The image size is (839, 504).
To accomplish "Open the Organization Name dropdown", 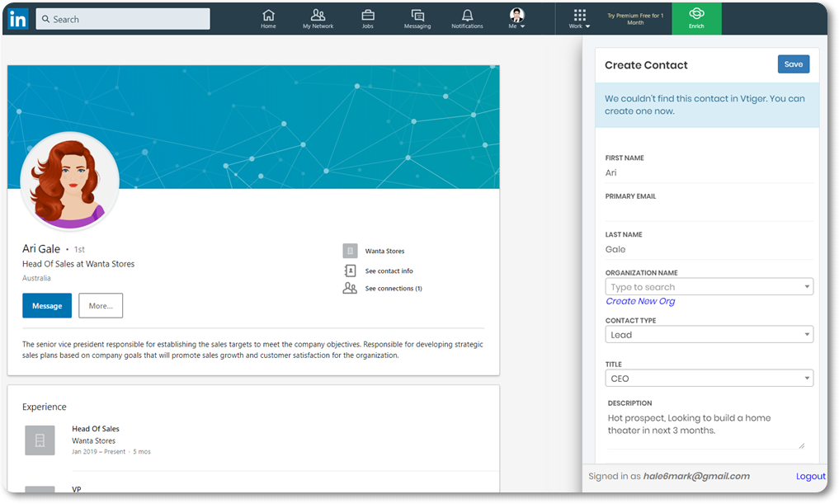I will tap(709, 287).
